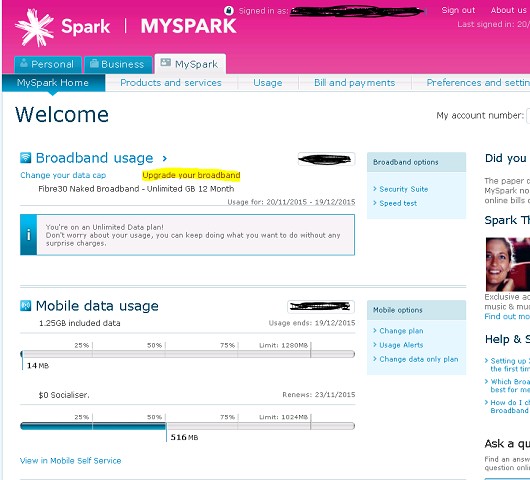Click Upgrade your broadband link

[x=191, y=175]
